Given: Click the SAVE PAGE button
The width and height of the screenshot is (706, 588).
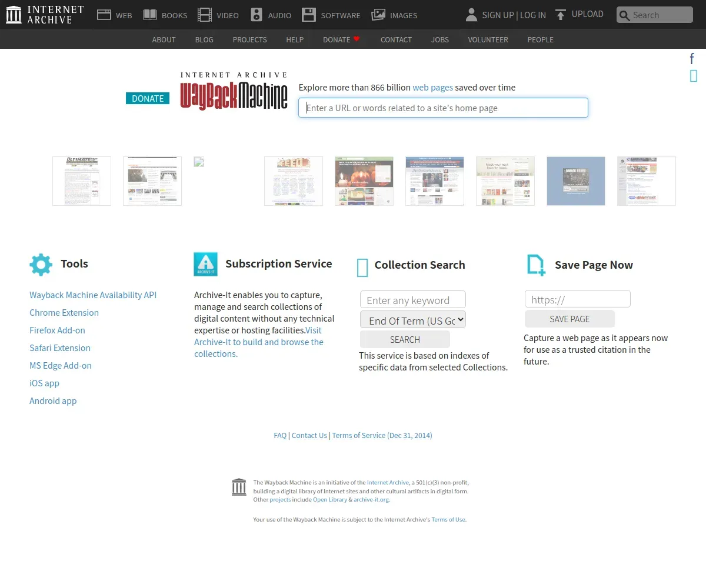Looking at the screenshot, I should (570, 319).
